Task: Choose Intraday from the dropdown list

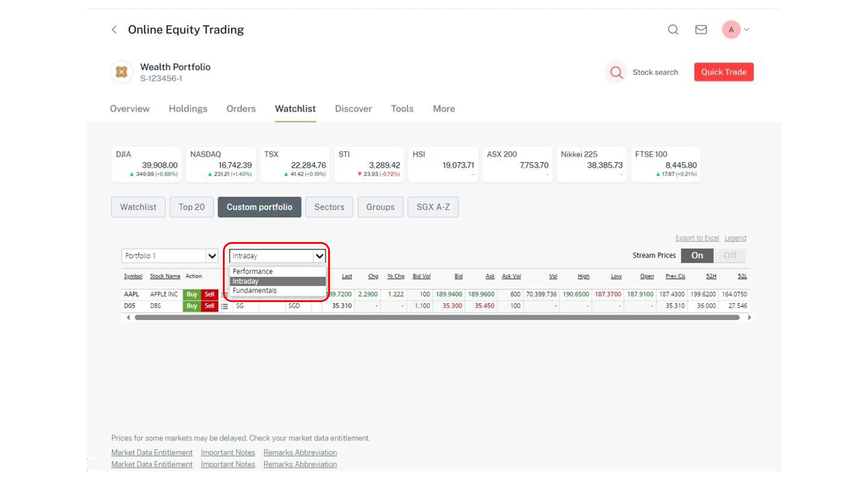Action: (277, 281)
